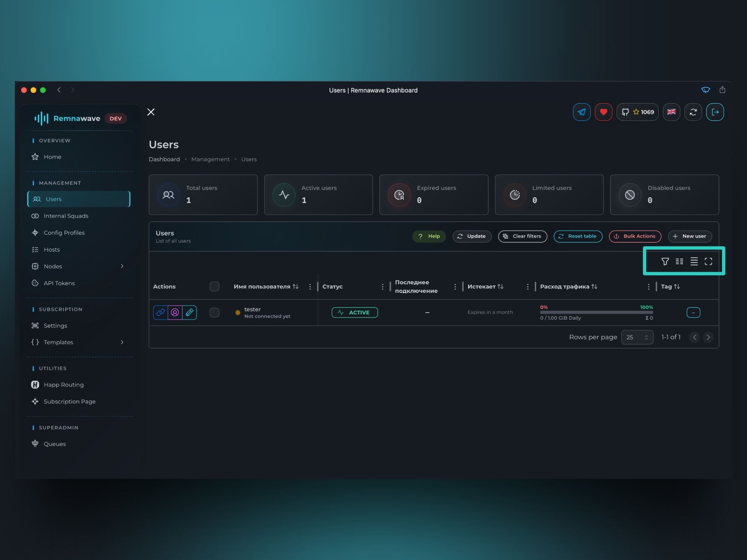Select the tester row checkbox
This screenshot has width=747, height=560.
point(214,312)
